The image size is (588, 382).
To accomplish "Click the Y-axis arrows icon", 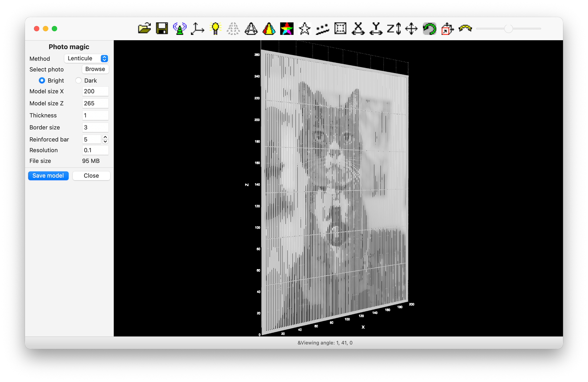I will click(x=376, y=29).
